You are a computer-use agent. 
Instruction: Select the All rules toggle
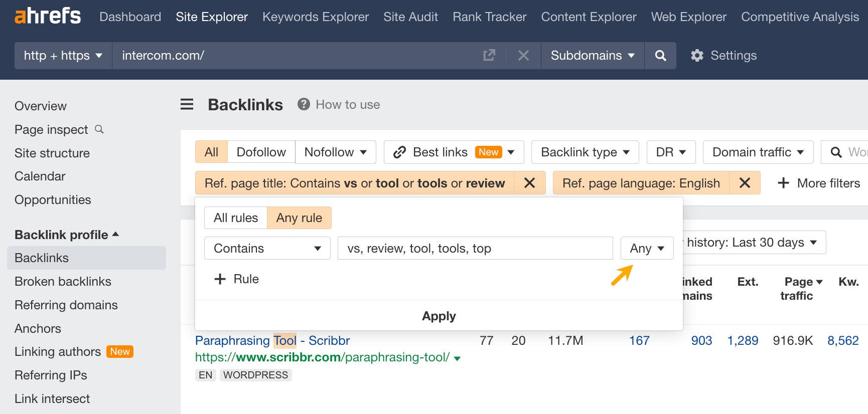(236, 218)
